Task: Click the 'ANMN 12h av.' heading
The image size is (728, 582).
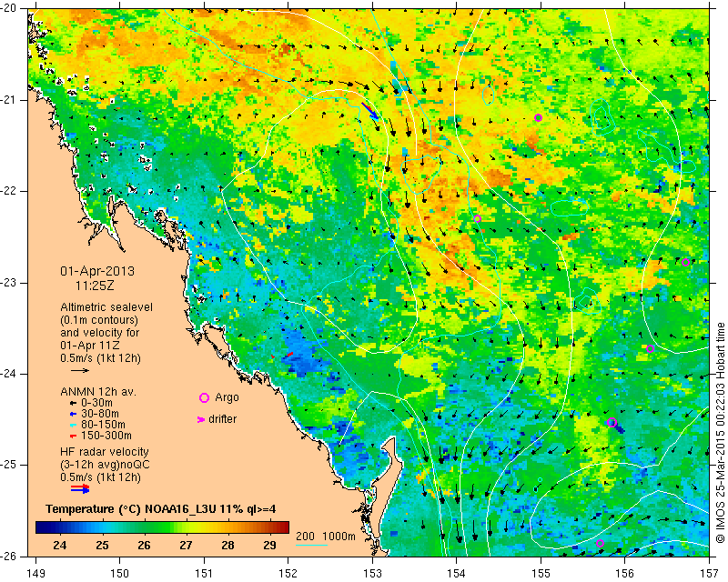Action: coord(98,392)
